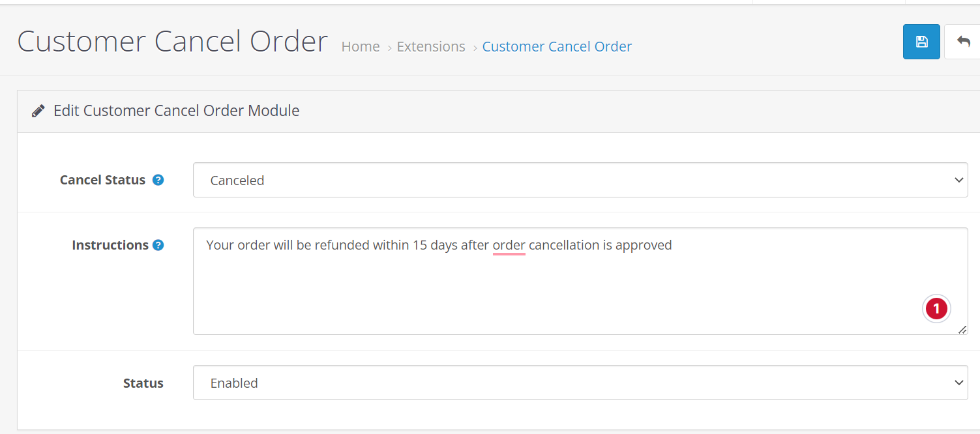The image size is (980, 434).
Task: Click the pencil icon beside Edit heading
Action: (x=38, y=111)
